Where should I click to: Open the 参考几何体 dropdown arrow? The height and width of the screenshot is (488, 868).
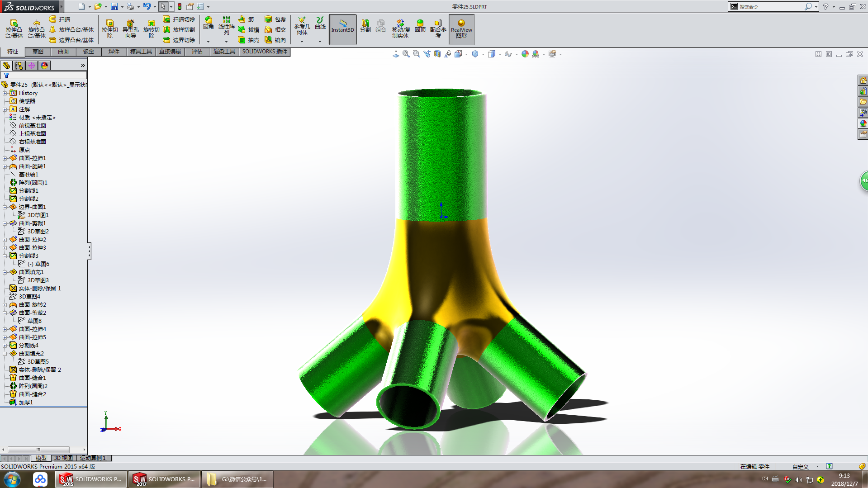tap(302, 42)
